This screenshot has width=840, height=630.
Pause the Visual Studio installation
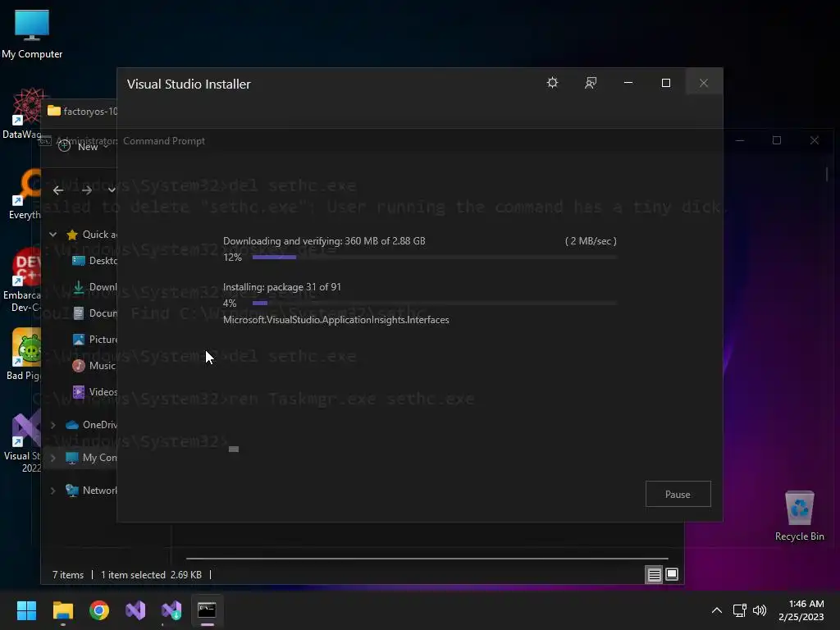click(x=678, y=494)
